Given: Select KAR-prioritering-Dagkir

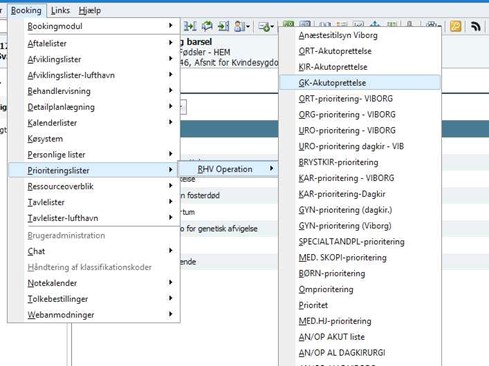Looking at the screenshot, I should (x=360, y=194).
